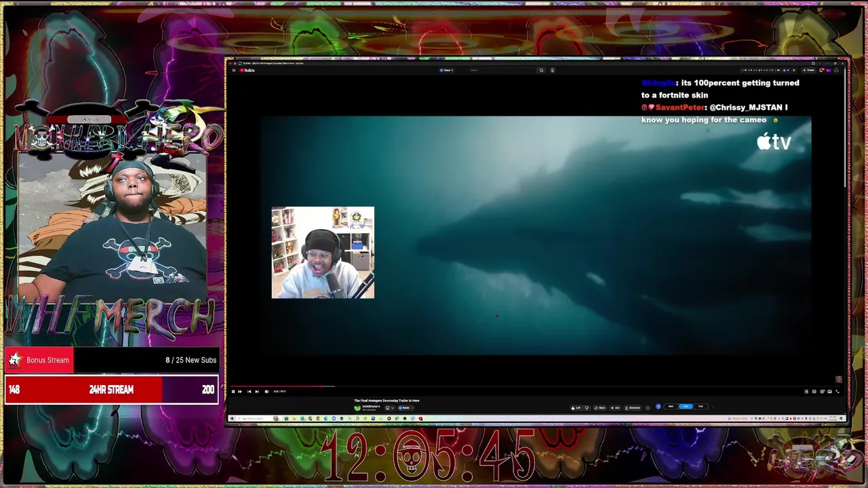Click the Windows taskbar search box

255,418
